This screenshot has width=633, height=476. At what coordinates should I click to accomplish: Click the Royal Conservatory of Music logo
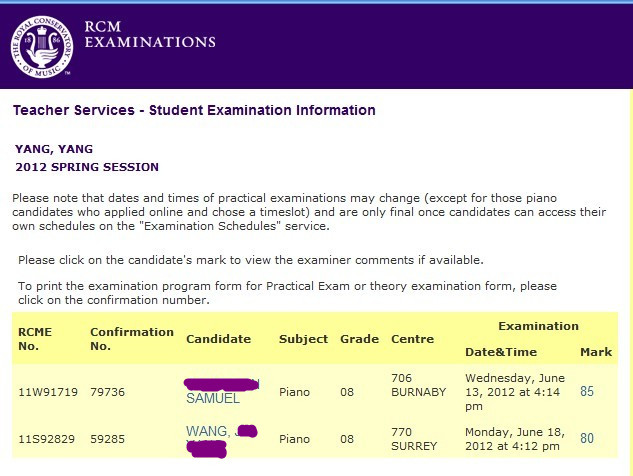(x=42, y=47)
